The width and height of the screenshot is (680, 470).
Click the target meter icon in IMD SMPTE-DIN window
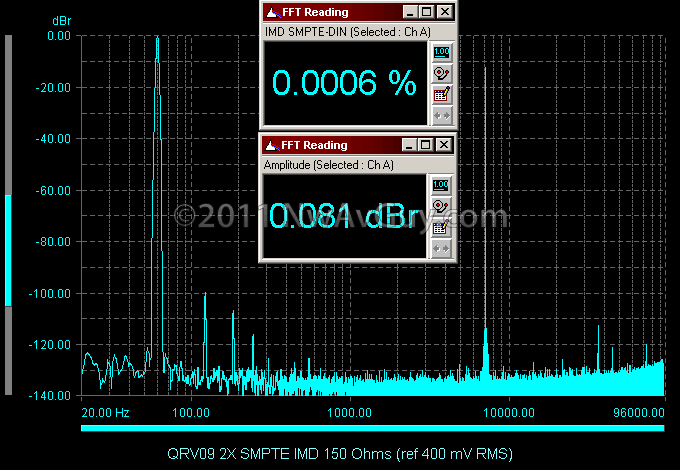click(442, 73)
